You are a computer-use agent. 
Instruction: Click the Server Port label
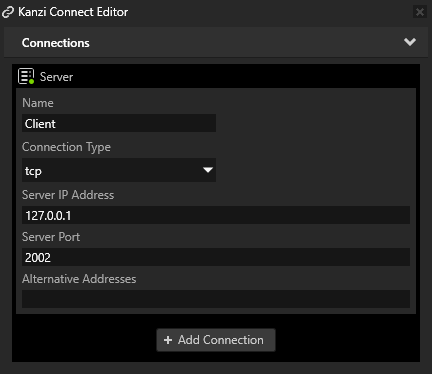(51, 237)
